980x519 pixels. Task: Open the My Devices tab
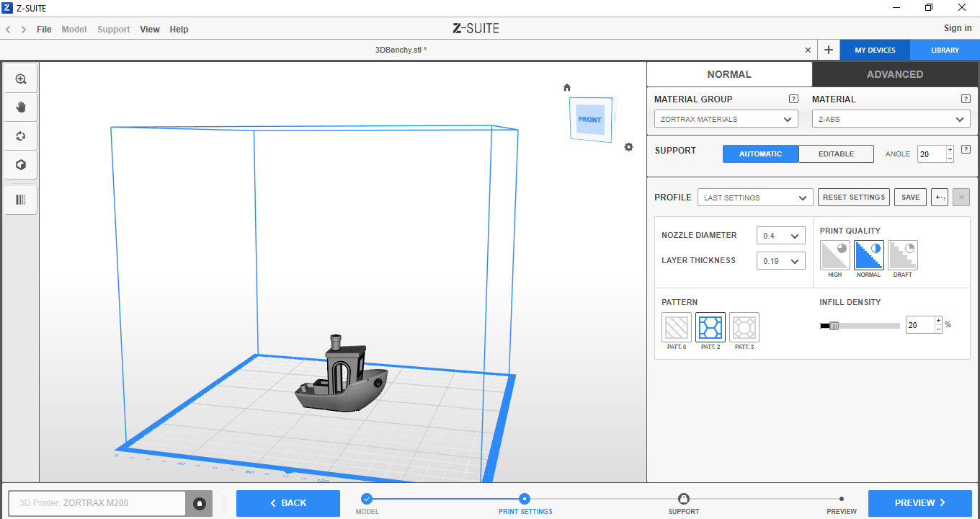pyautogui.click(x=876, y=50)
